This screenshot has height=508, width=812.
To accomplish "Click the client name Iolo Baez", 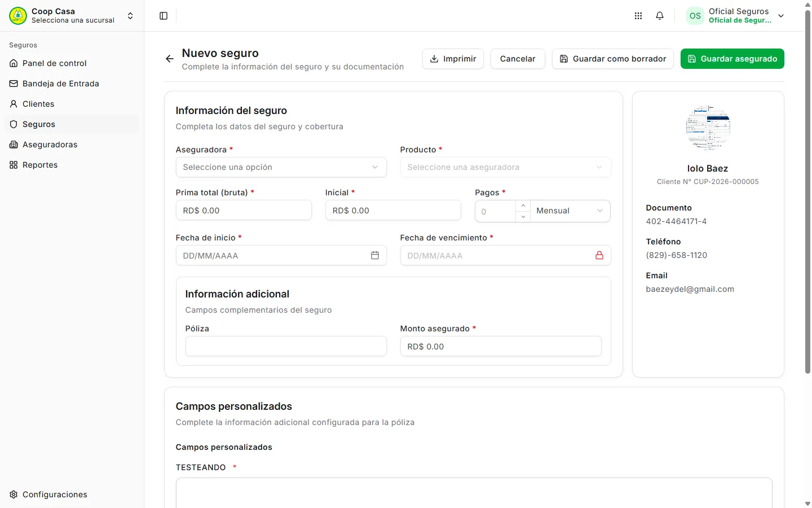I will point(708,169).
